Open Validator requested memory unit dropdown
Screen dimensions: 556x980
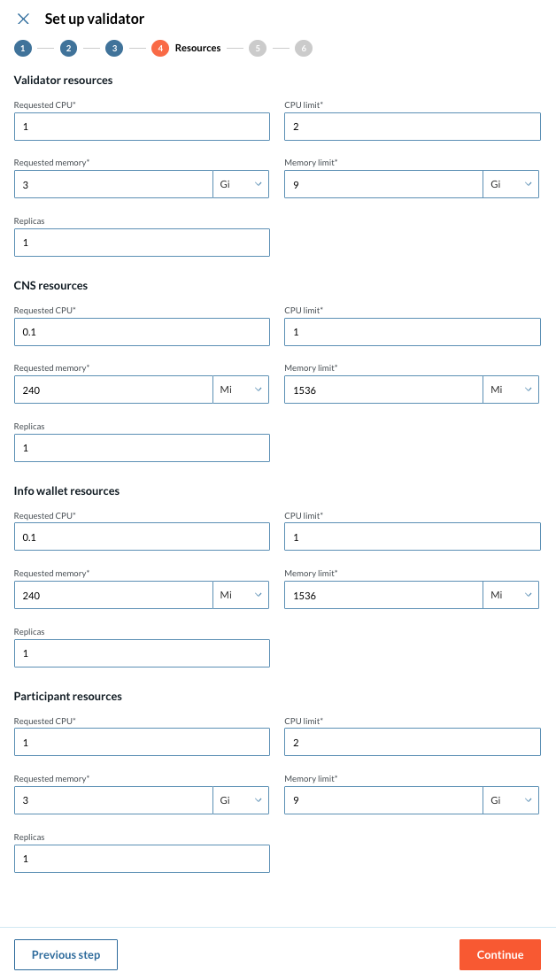[x=241, y=184]
